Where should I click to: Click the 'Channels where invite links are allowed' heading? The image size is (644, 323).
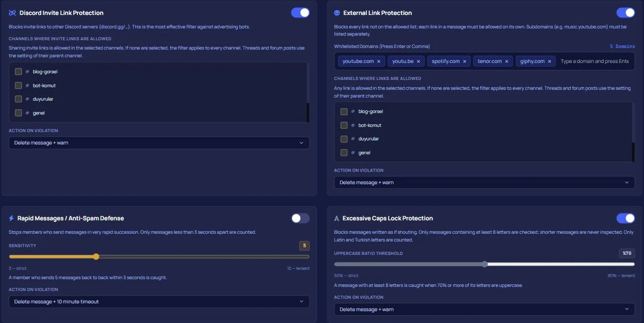click(x=60, y=39)
